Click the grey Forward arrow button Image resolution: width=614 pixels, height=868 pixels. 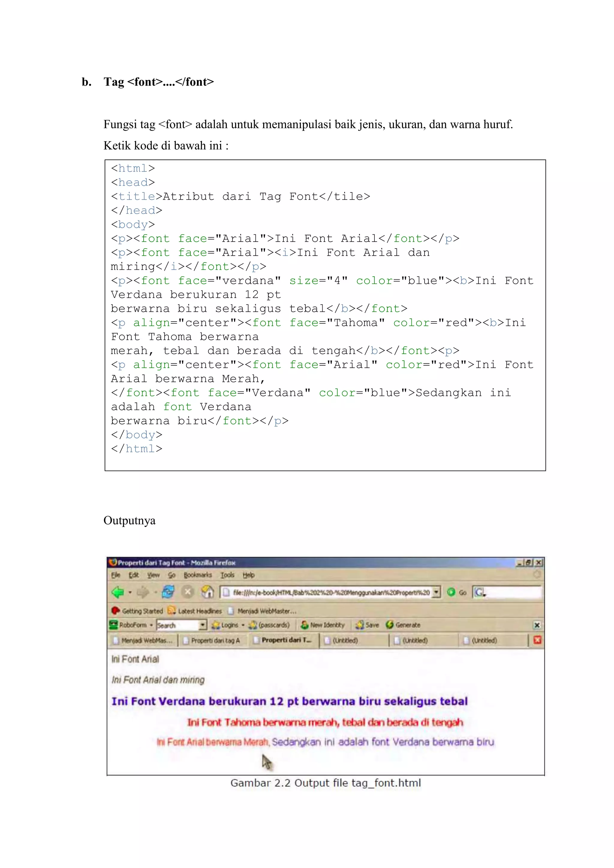click(143, 592)
